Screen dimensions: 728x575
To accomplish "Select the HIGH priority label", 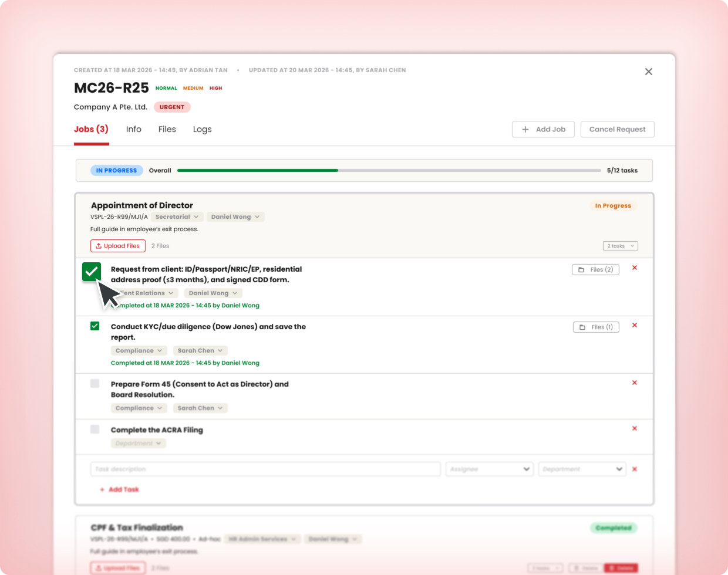I will (x=216, y=88).
